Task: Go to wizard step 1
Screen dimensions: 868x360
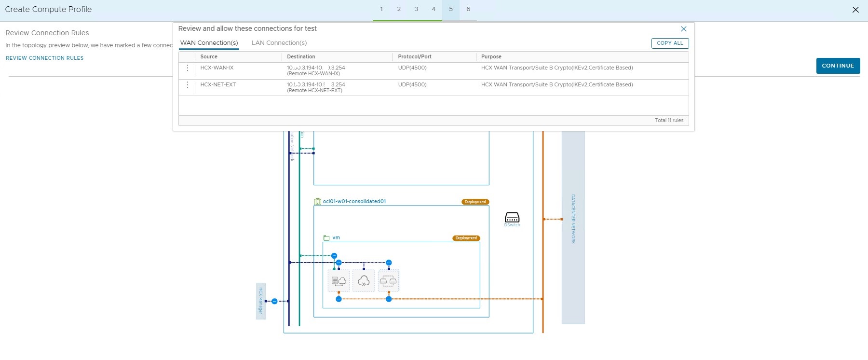Action: pos(381,9)
